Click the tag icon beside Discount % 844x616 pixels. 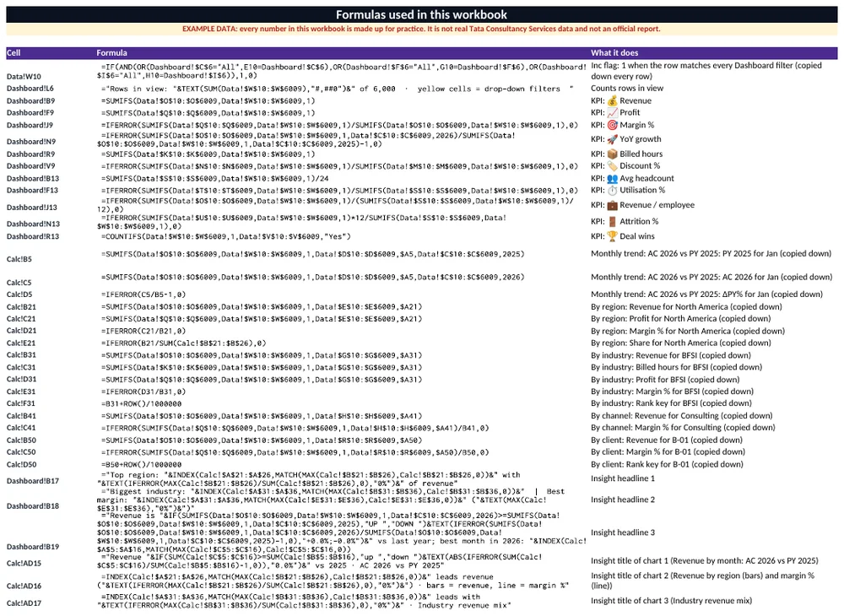click(612, 165)
